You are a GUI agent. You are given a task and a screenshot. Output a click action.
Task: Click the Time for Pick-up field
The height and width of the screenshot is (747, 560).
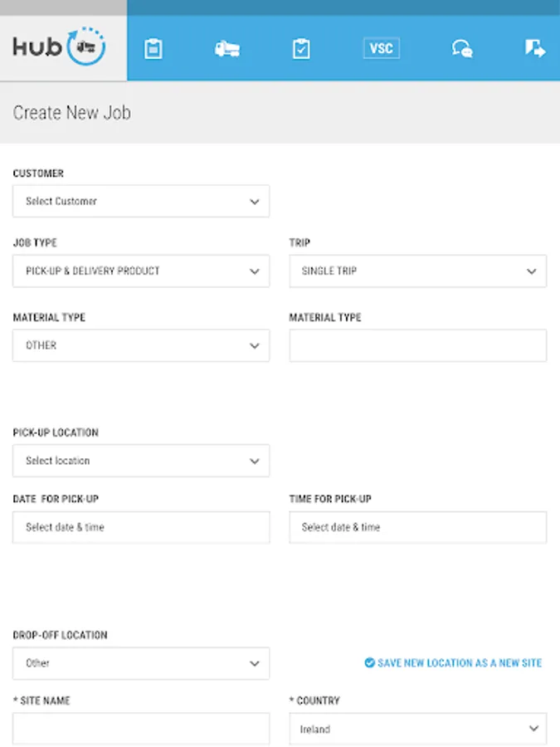click(x=417, y=527)
